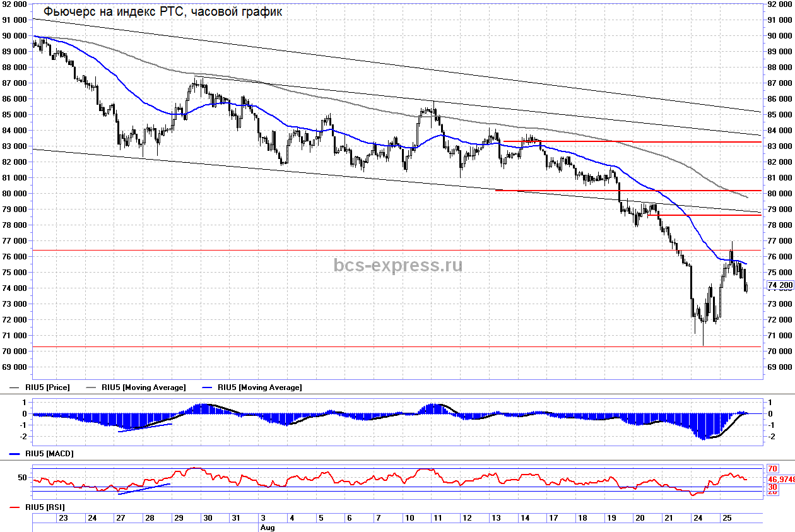Open the bcs-express.ru watermark link
The height and width of the screenshot is (532, 795).
point(397,265)
